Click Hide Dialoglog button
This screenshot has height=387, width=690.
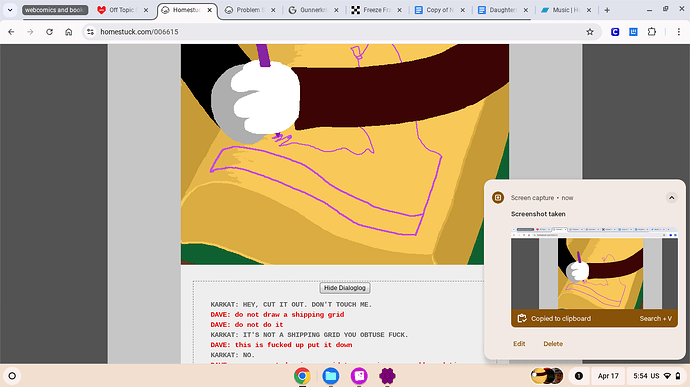tap(345, 288)
